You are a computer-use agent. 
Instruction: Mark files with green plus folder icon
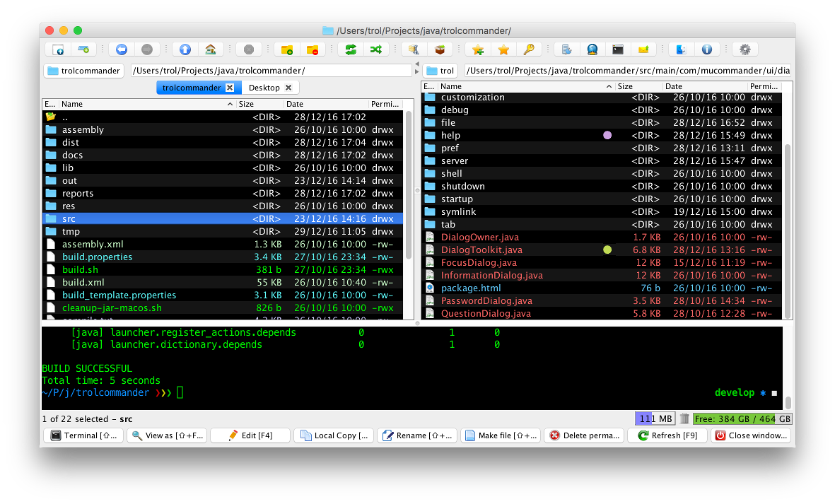[286, 49]
